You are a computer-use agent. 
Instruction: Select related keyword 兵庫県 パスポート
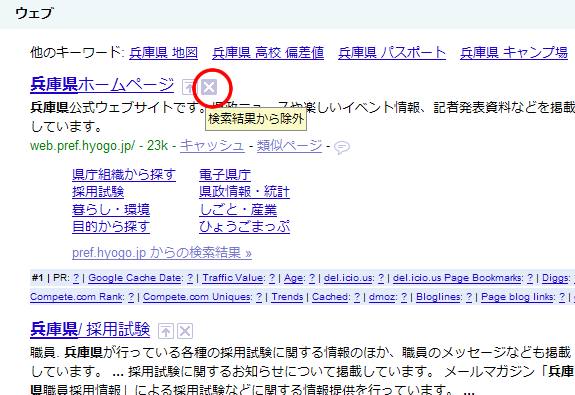(392, 53)
